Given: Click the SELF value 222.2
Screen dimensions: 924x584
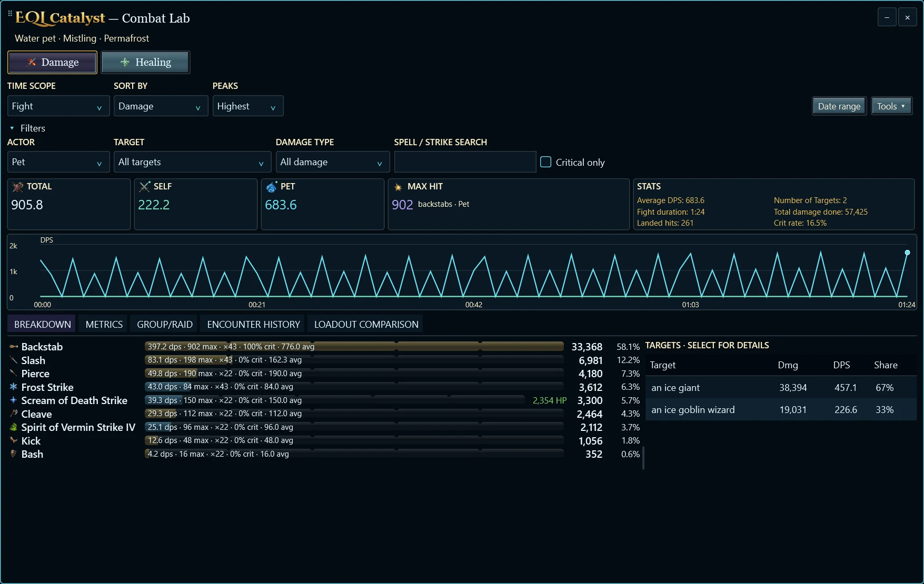Looking at the screenshot, I should click(154, 205).
